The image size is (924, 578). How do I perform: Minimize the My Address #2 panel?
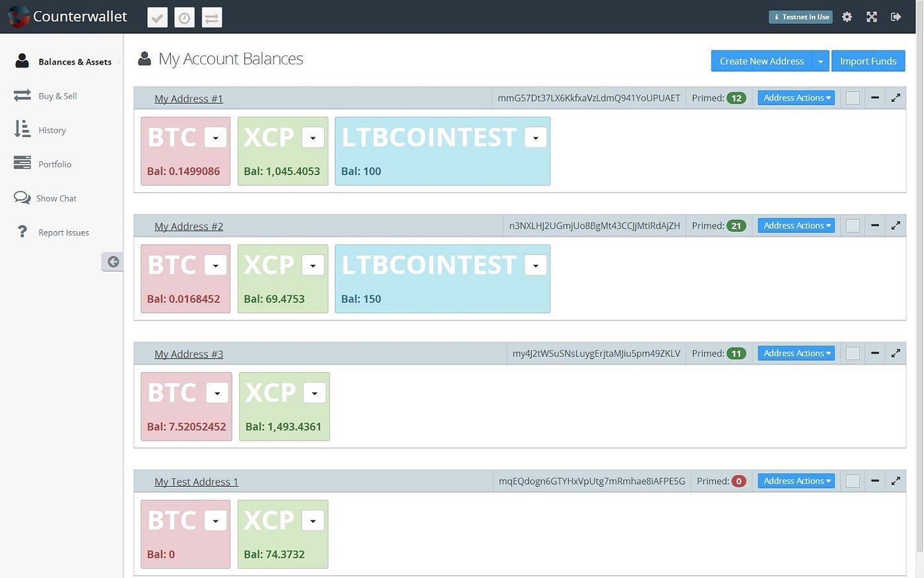click(x=874, y=225)
